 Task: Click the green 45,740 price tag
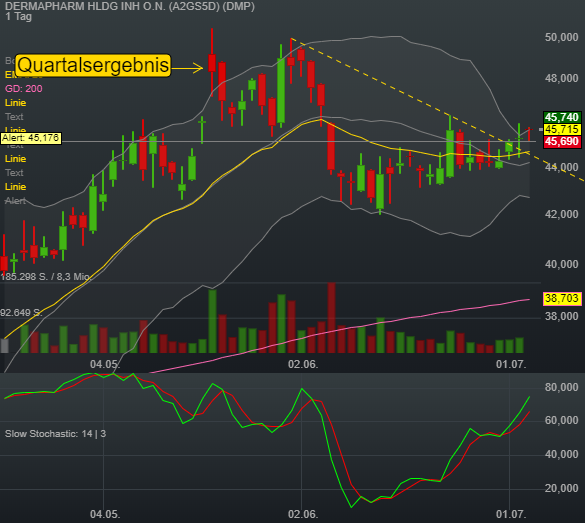(x=561, y=118)
